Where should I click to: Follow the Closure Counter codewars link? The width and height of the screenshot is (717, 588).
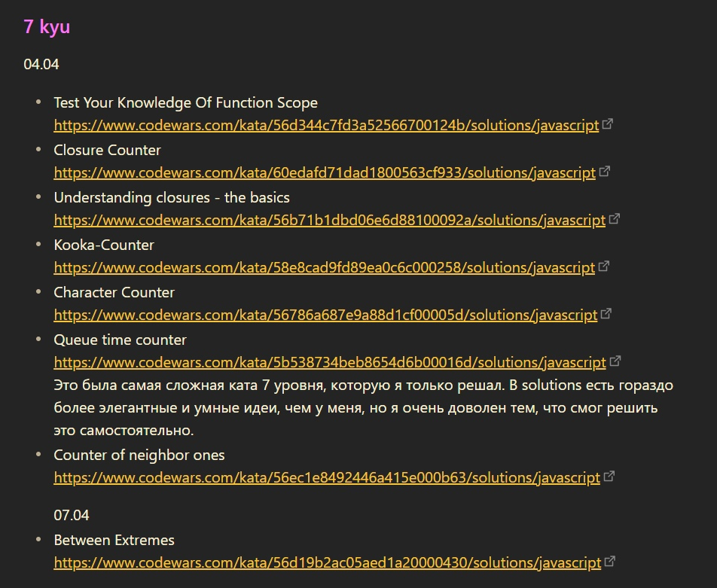pos(325,172)
